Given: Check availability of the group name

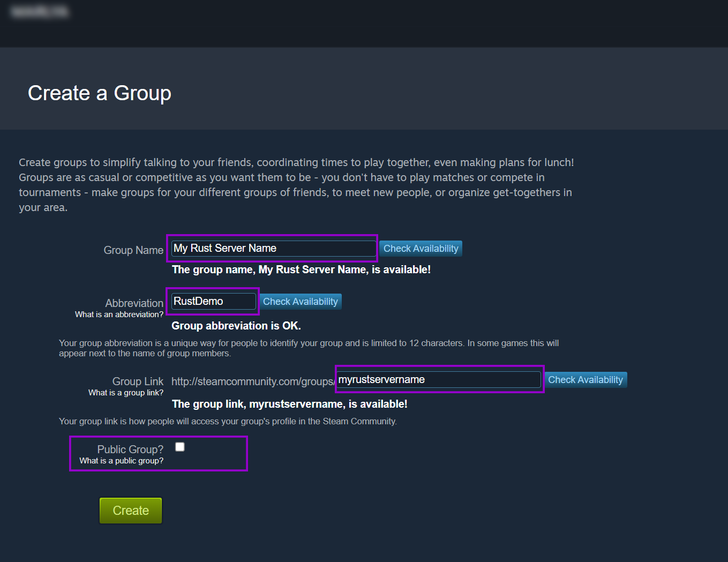Looking at the screenshot, I should coord(421,249).
